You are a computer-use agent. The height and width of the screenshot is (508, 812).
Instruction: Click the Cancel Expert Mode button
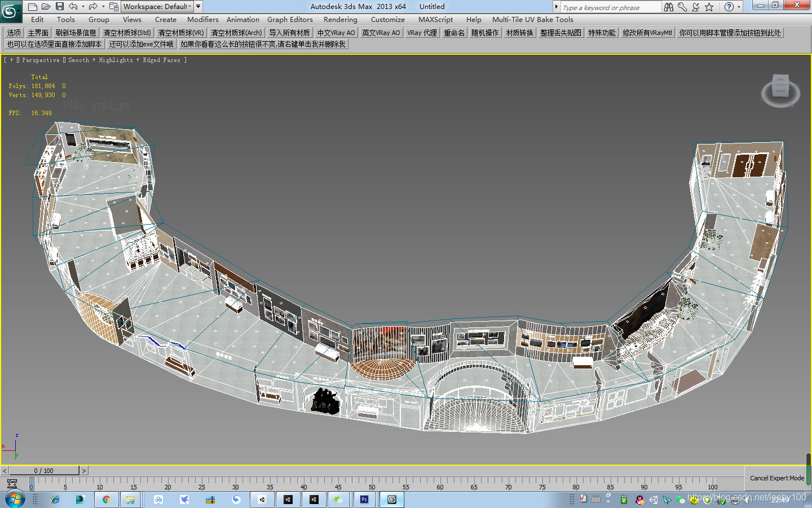[776, 478]
